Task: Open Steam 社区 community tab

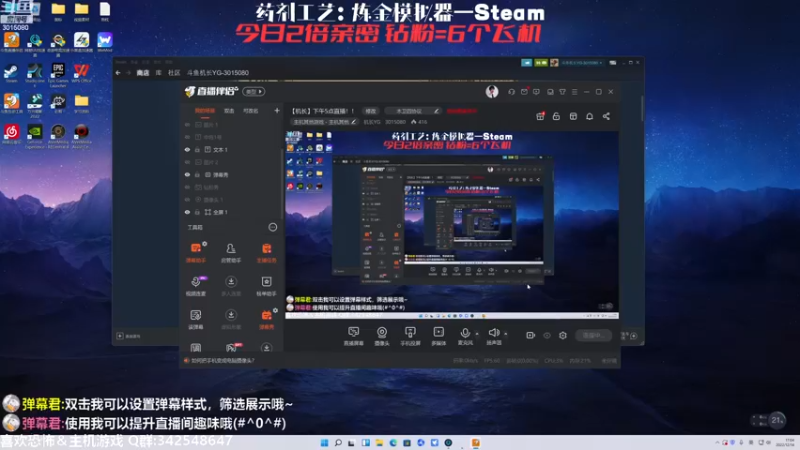Action: click(174, 73)
